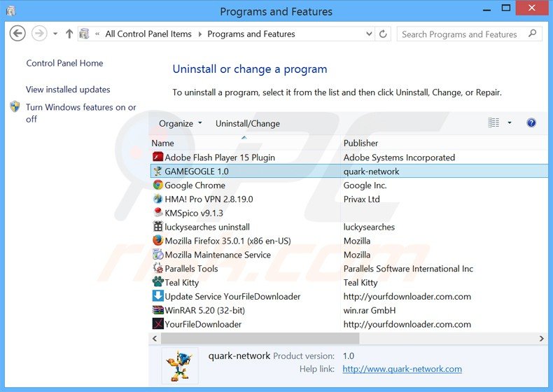Image resolution: width=553 pixels, height=392 pixels.
Task: Open the recent locations dropdown arrow
Action: pos(55,34)
